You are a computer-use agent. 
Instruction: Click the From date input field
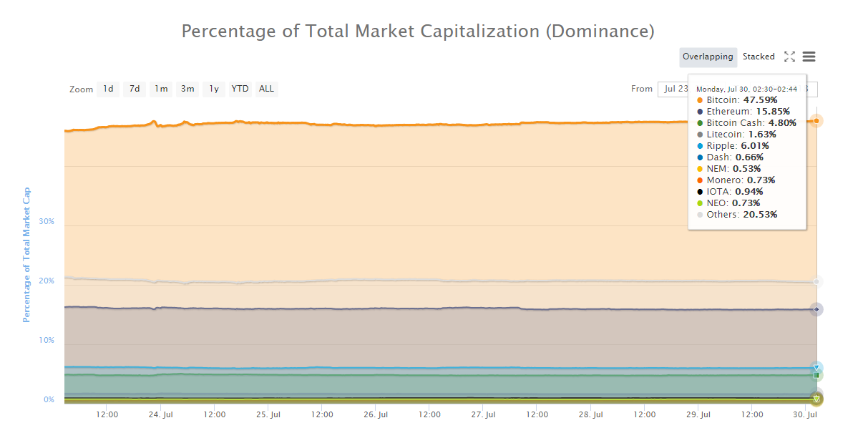pyautogui.click(x=673, y=89)
